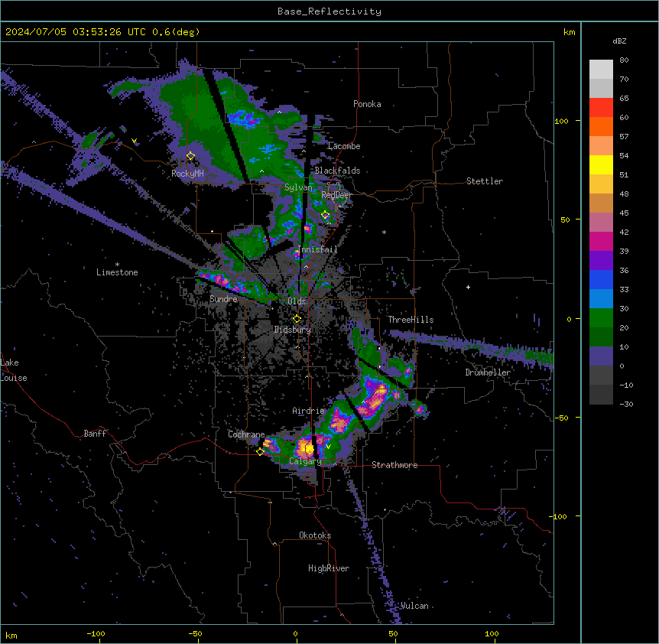Select the Vulcan label
This screenshot has width=659, height=644.
pyautogui.click(x=415, y=606)
